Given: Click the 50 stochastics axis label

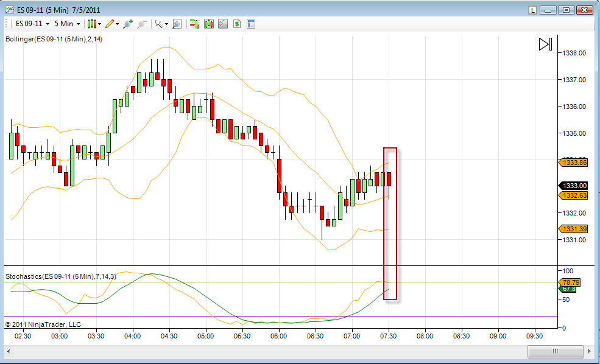Looking at the screenshot, I should coord(566,299).
